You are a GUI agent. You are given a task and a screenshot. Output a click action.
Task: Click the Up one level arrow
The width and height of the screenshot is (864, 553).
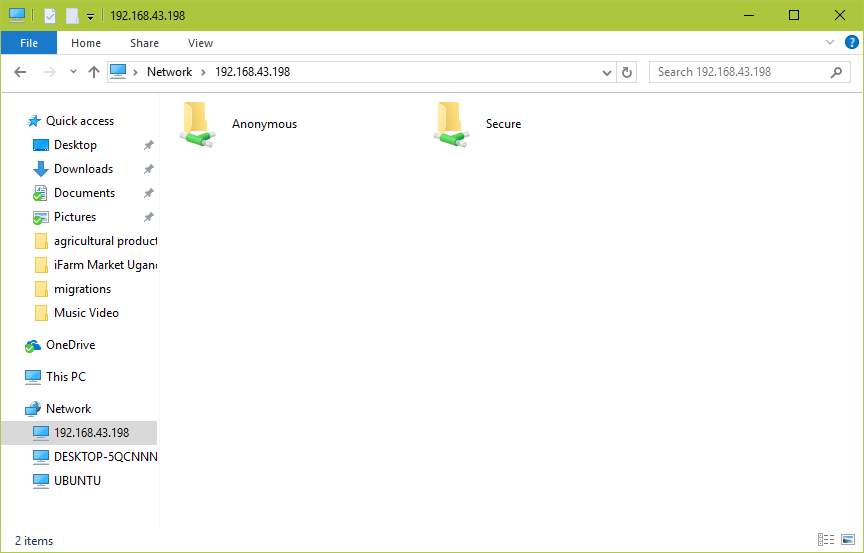pos(94,72)
